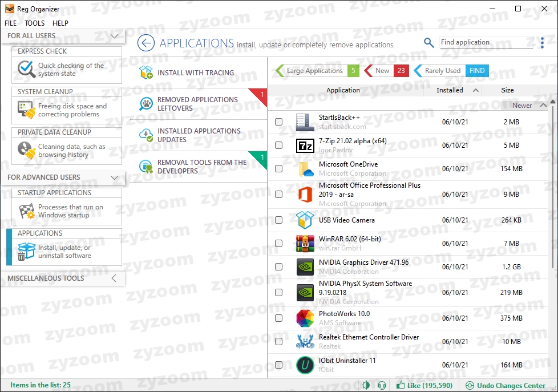The width and height of the screenshot is (558, 392).
Task: Click the FIND button beside Rarely Used
Action: pos(477,71)
